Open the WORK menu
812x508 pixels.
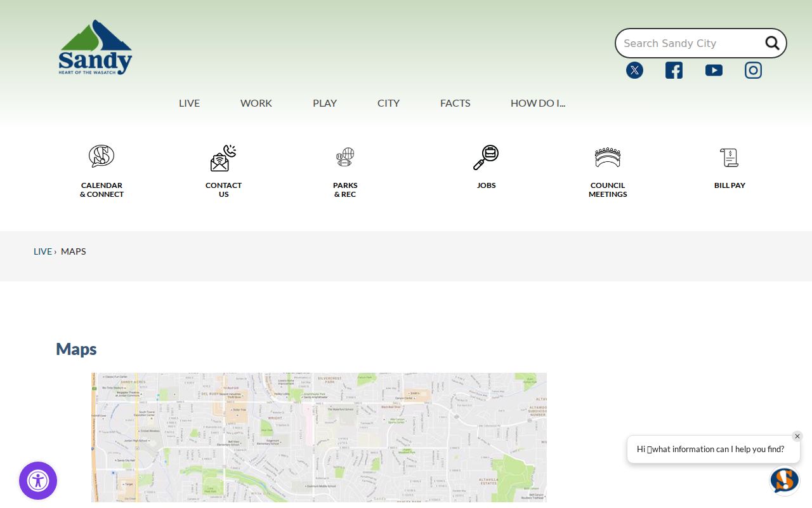(x=256, y=103)
